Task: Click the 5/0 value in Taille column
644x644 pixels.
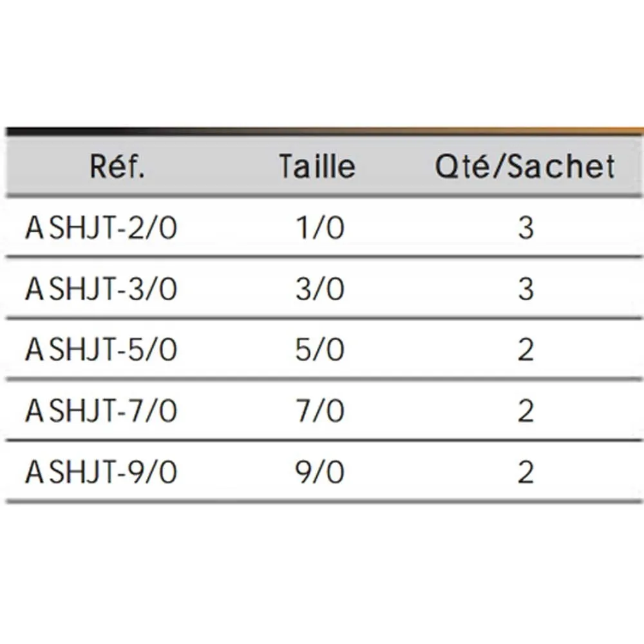Action: 320,351
